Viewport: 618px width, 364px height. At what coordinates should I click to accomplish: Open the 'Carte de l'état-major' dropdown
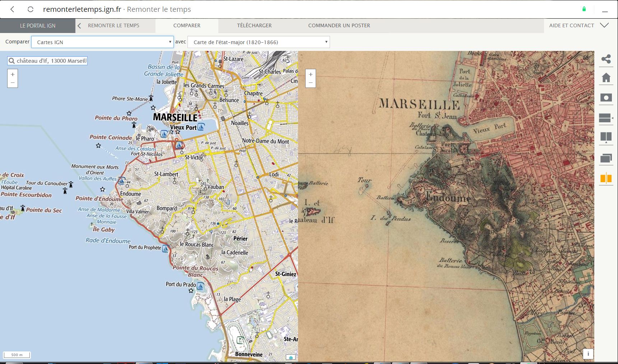(259, 42)
